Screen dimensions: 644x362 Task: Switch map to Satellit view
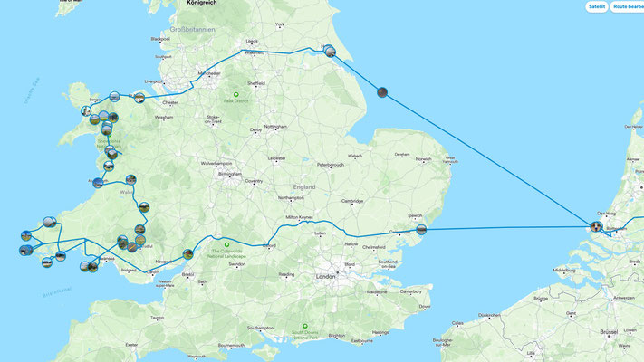596,6
